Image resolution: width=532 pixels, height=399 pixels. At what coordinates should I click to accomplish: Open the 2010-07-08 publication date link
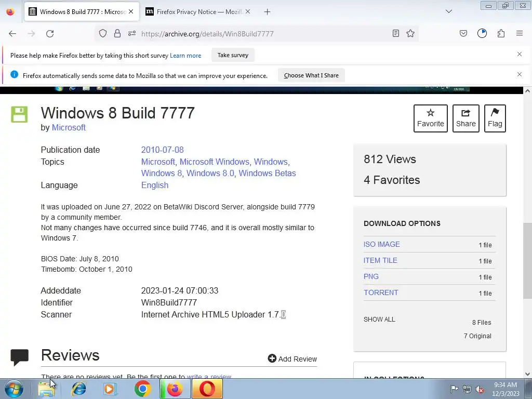point(163,150)
